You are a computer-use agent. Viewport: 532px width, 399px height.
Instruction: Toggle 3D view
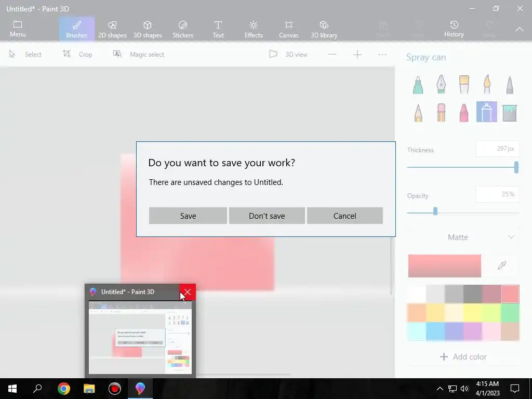[x=288, y=54]
